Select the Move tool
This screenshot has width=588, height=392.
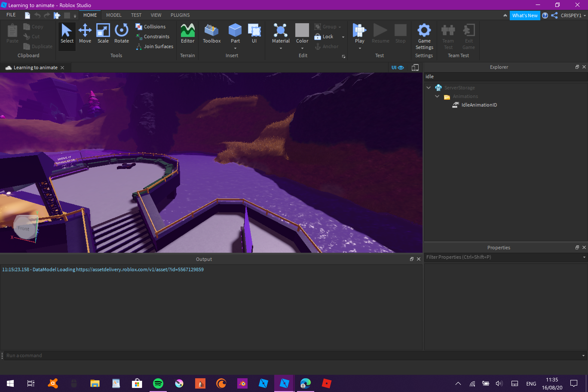pyautogui.click(x=85, y=33)
